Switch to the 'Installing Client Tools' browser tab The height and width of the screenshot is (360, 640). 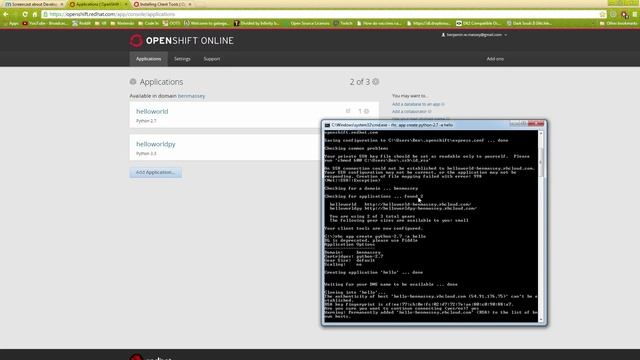(x=162, y=4)
